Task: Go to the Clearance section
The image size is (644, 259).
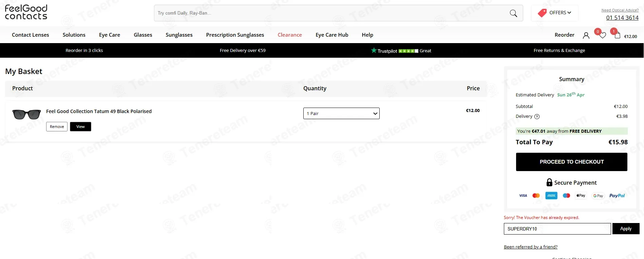Action: 290,35
